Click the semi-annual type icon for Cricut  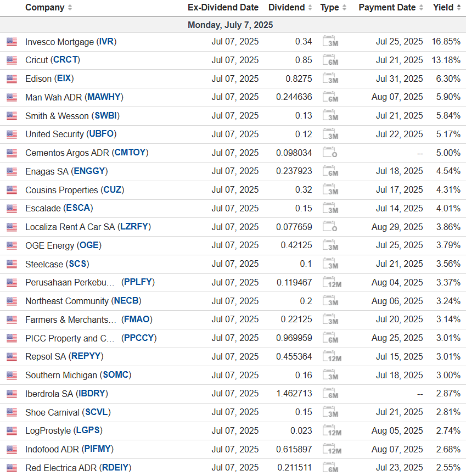[x=330, y=60]
